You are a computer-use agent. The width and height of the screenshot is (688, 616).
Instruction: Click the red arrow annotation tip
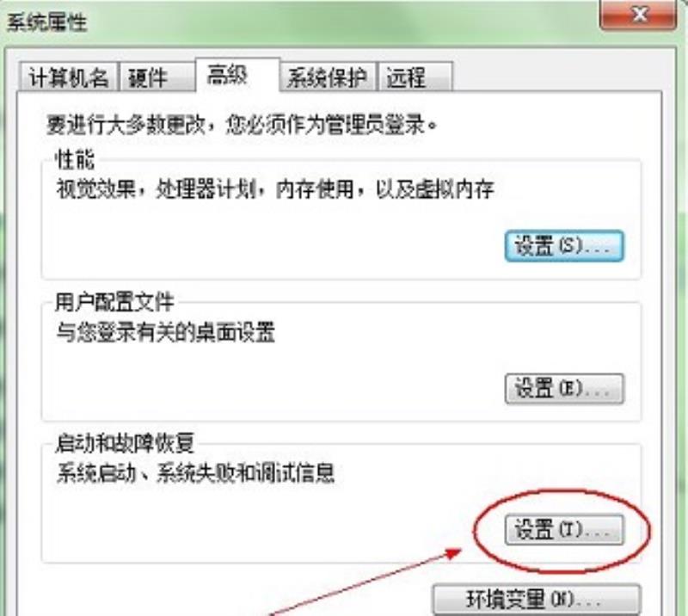456,551
